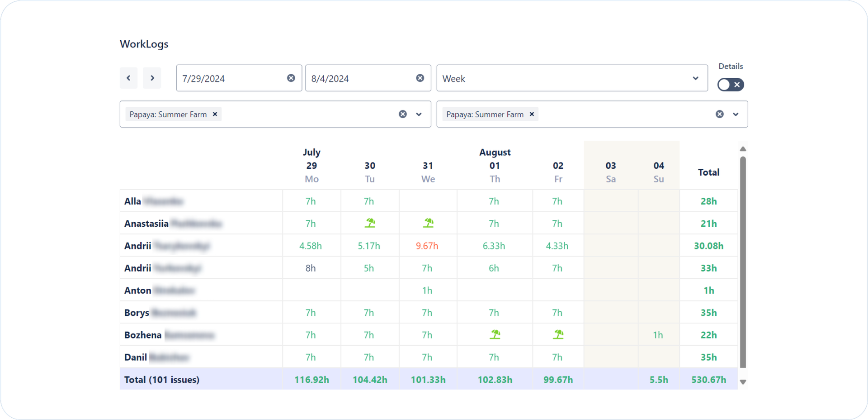868x420 pixels.
Task: Go to the previous week arrow
Action: pyautogui.click(x=129, y=78)
